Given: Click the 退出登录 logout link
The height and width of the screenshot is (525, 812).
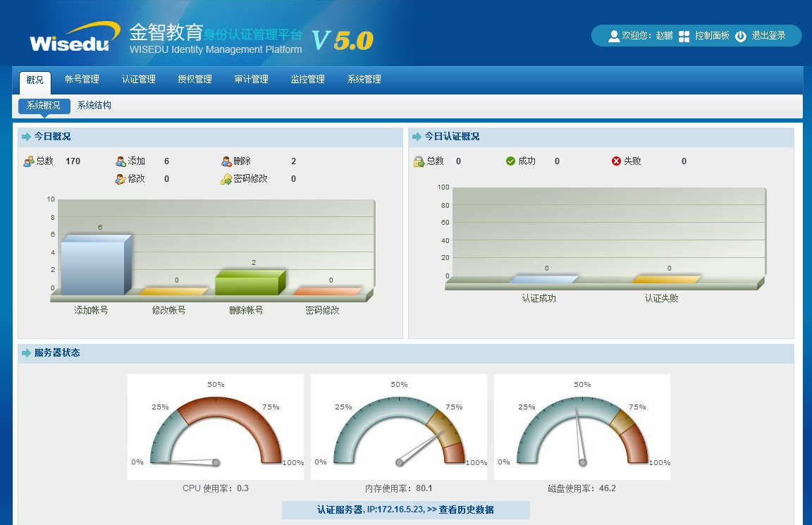Looking at the screenshot, I should [768, 36].
